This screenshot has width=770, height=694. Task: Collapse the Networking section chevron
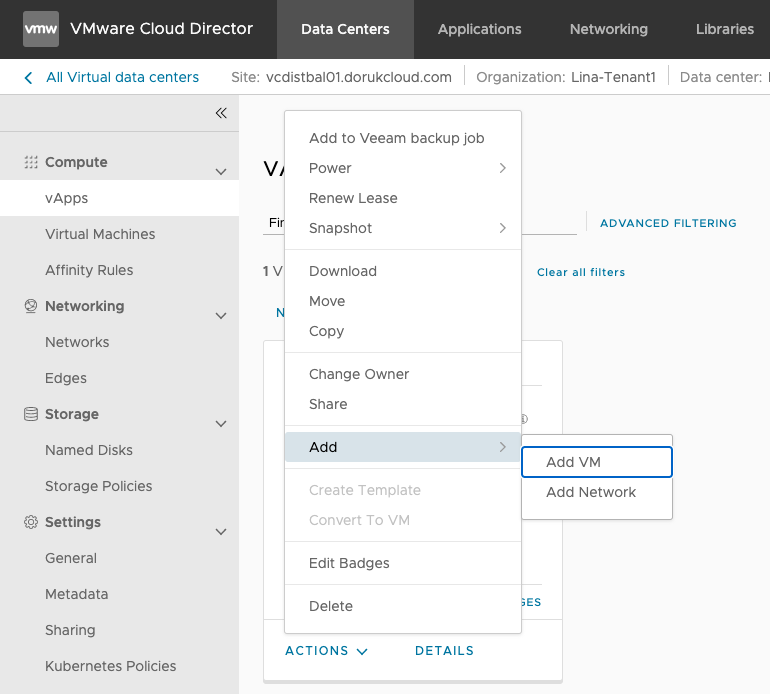tap(221, 316)
